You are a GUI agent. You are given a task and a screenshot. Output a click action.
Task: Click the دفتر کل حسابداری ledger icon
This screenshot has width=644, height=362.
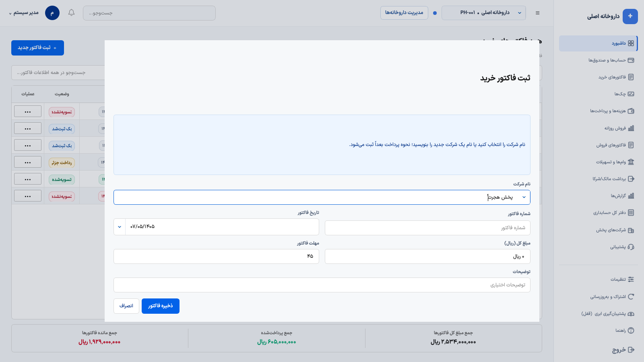click(631, 213)
